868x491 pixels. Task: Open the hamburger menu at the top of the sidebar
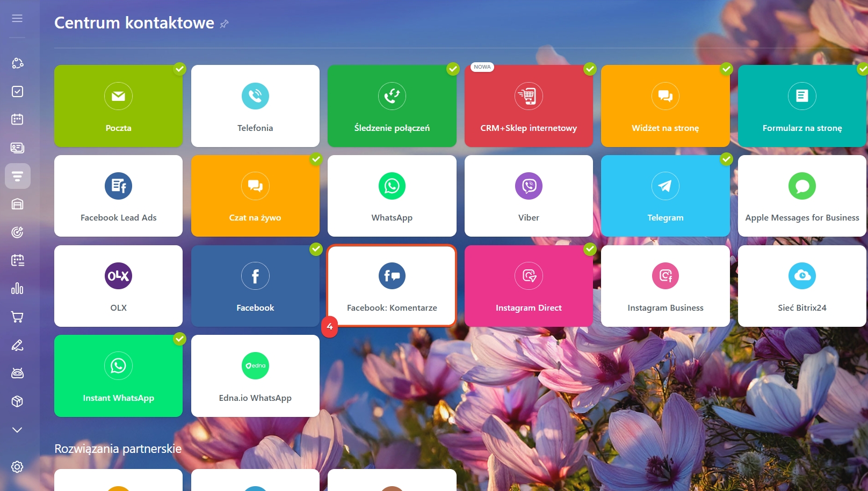click(x=17, y=18)
